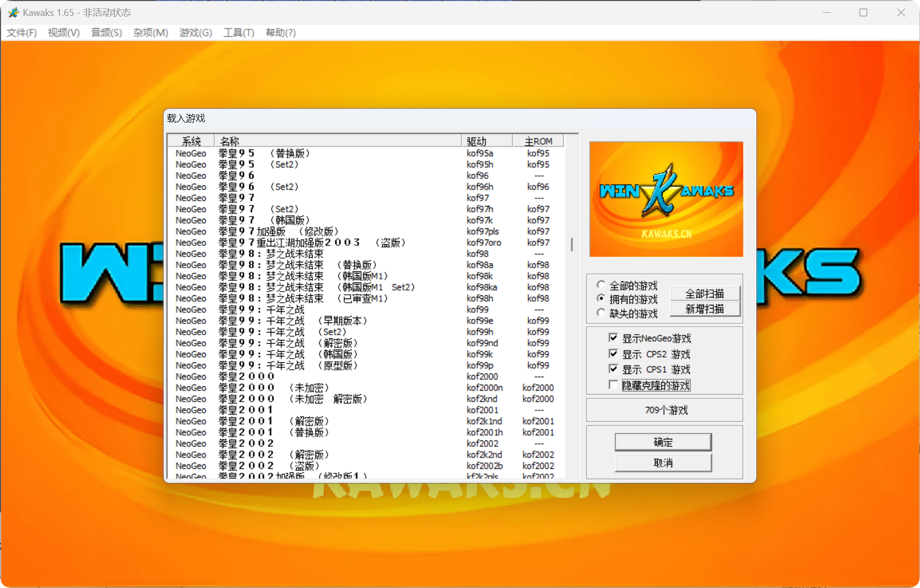Image resolution: width=920 pixels, height=588 pixels.
Task: Click the 709个游戏 game count label
Action: click(x=666, y=410)
